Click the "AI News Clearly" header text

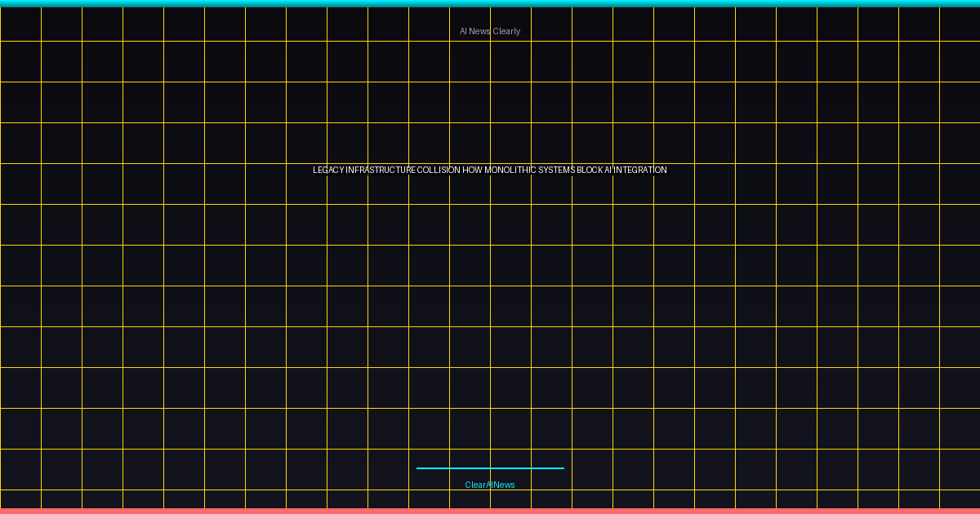tap(489, 31)
